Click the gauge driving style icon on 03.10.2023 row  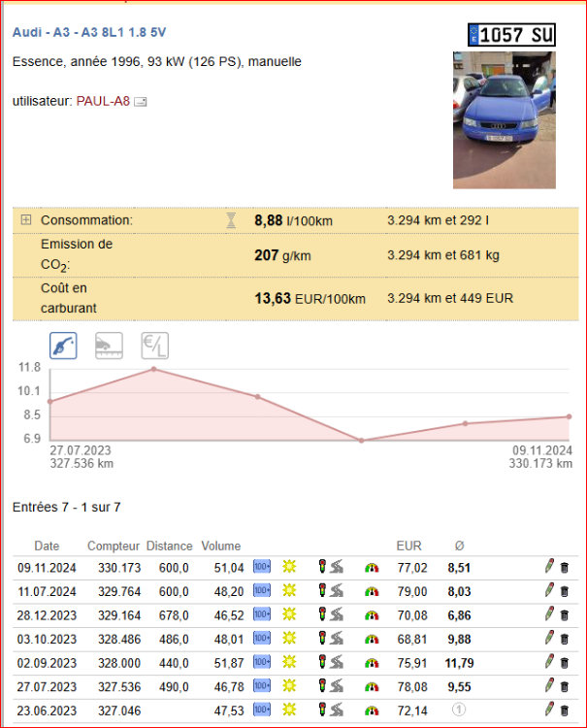tap(372, 639)
